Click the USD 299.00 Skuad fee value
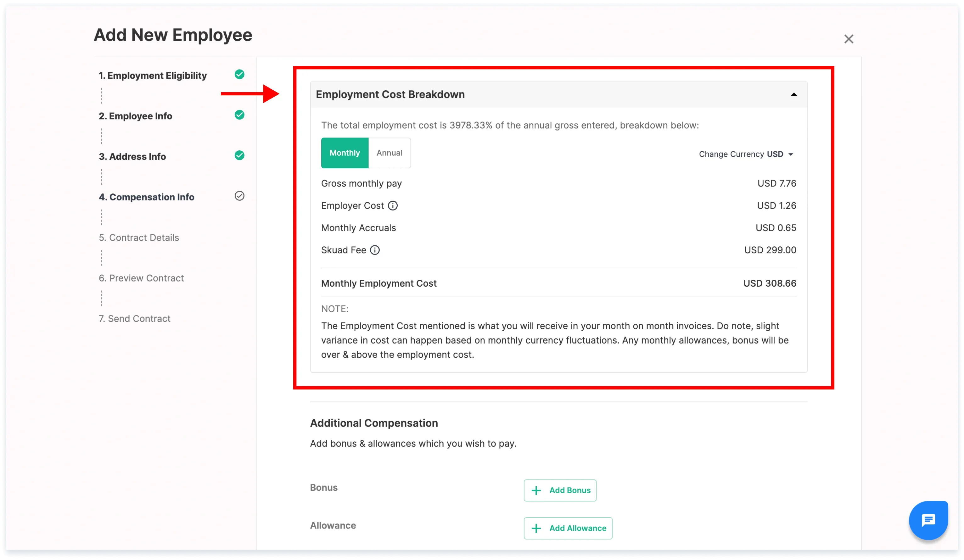The width and height of the screenshot is (964, 560). pos(770,250)
